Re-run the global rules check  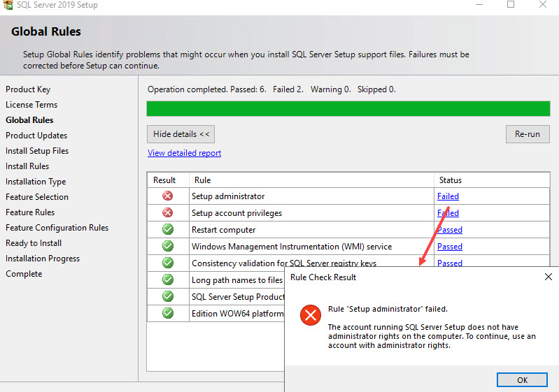[528, 134]
